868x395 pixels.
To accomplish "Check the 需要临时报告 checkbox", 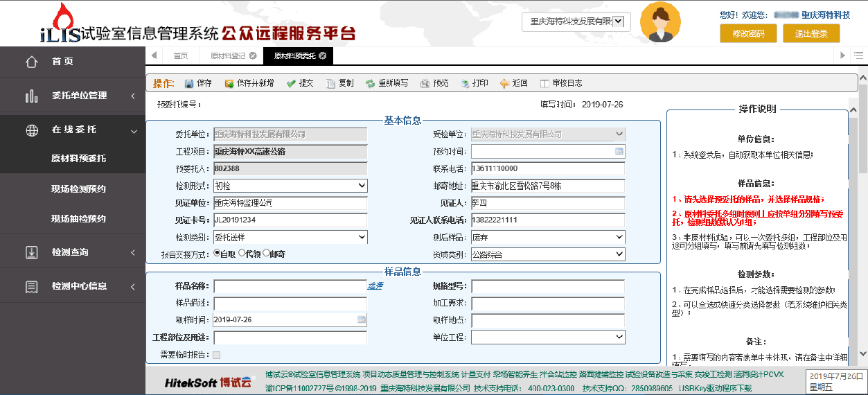I will pyautogui.click(x=217, y=355).
